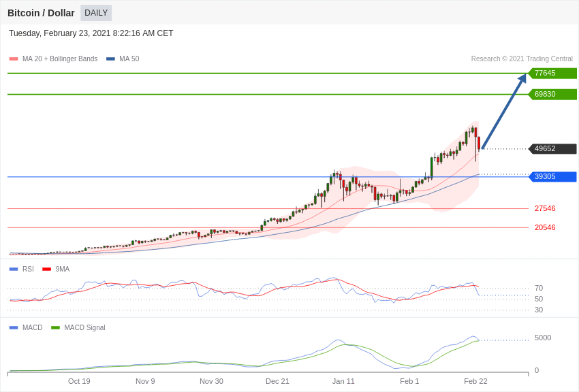Click the blue MA 50 legend marker

(110, 59)
